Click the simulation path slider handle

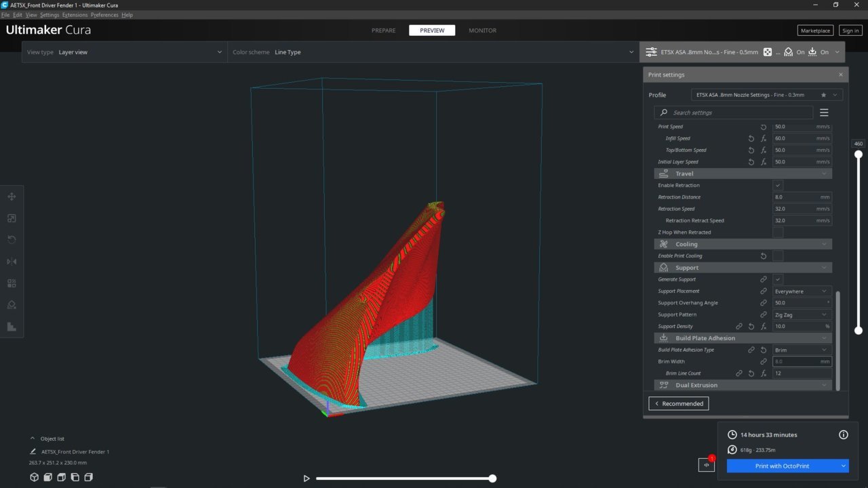tap(492, 479)
